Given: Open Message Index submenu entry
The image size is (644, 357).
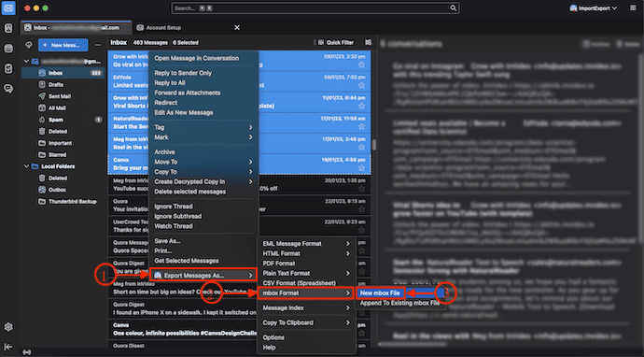Looking at the screenshot, I should pyautogui.click(x=306, y=307).
